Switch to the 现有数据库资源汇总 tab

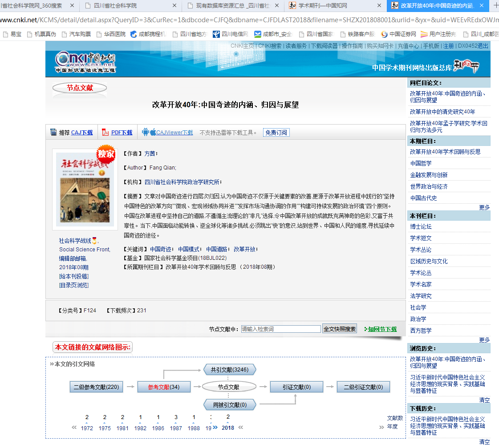(x=233, y=6)
